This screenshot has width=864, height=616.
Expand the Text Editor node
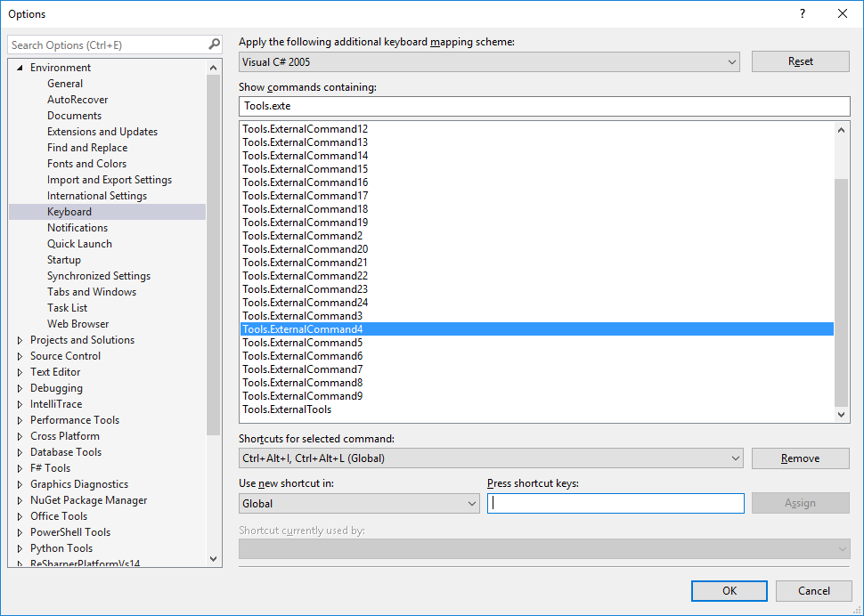coord(20,371)
